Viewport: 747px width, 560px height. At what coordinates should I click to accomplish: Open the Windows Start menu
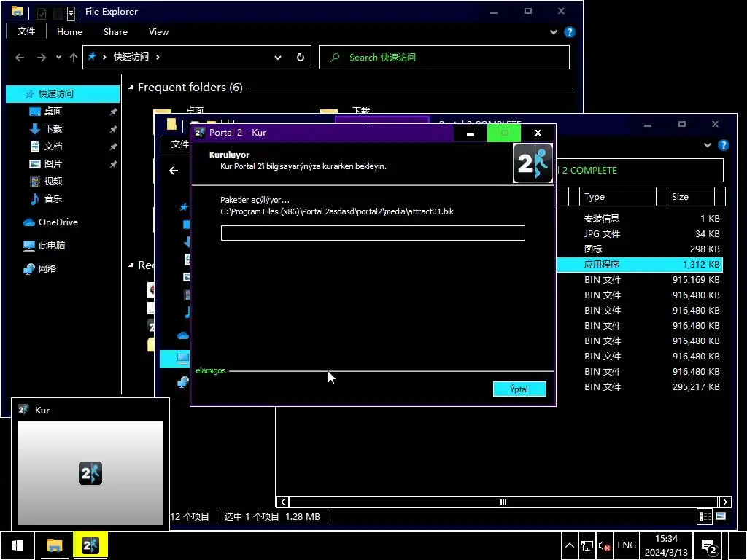18,545
